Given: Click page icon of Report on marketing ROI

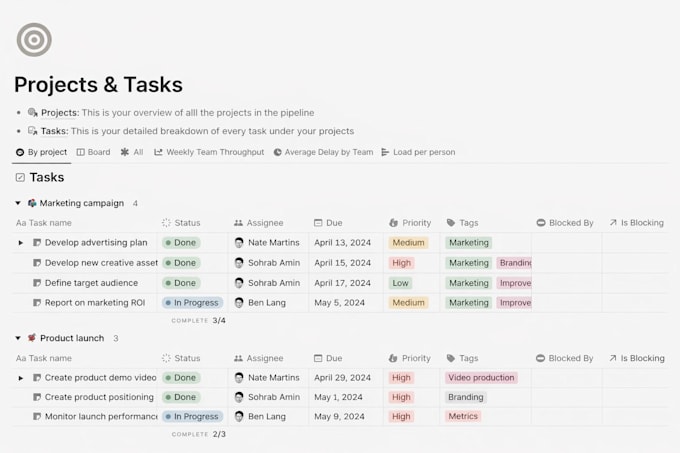Looking at the screenshot, I should tap(37, 303).
